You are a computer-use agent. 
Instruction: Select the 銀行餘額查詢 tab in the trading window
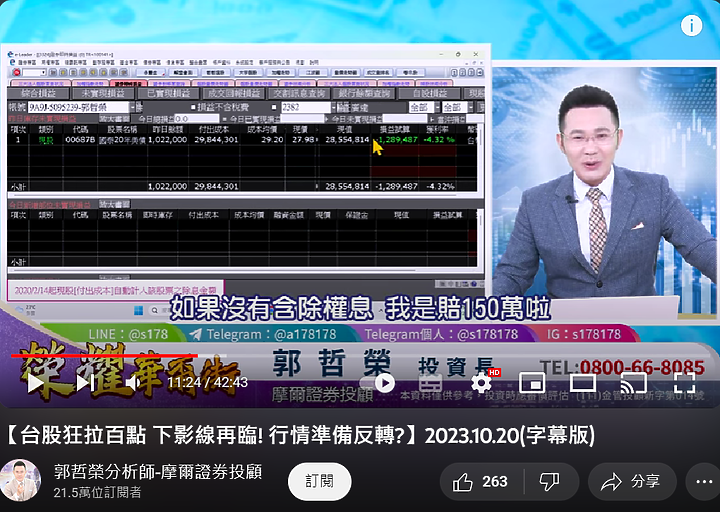pos(364,93)
